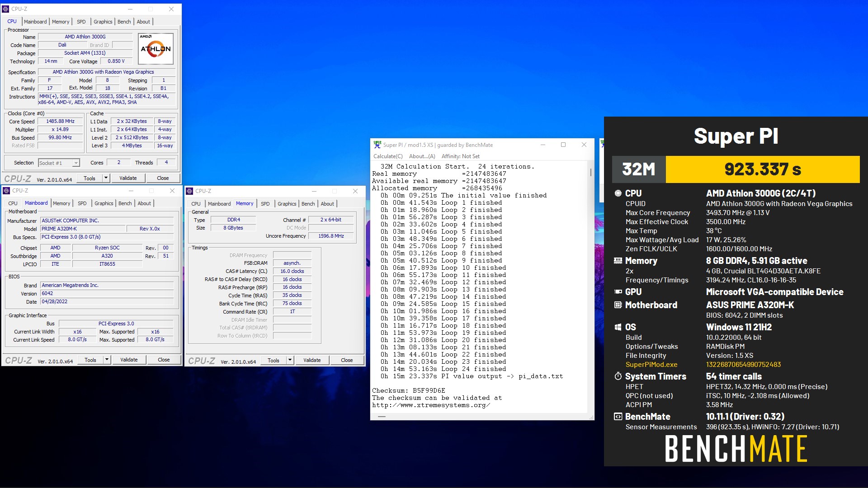Maximize the Super PI window
Image resolution: width=868 pixels, height=488 pixels.
(x=563, y=145)
